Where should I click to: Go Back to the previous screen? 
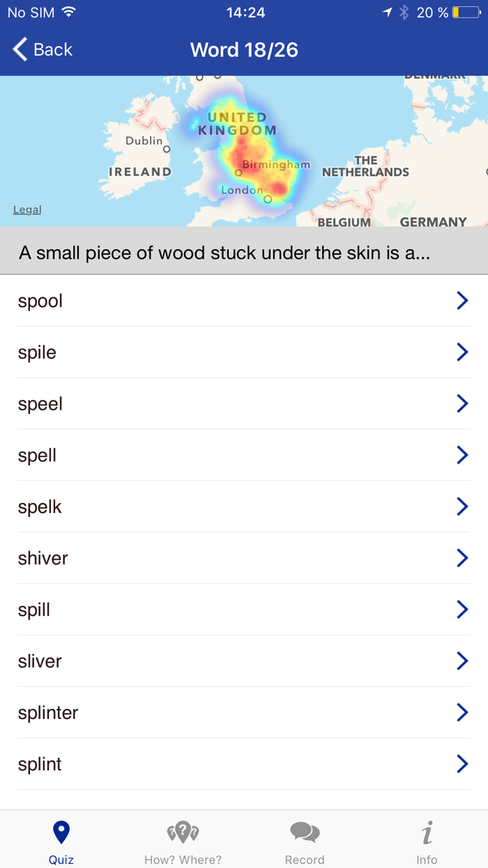tap(42, 50)
